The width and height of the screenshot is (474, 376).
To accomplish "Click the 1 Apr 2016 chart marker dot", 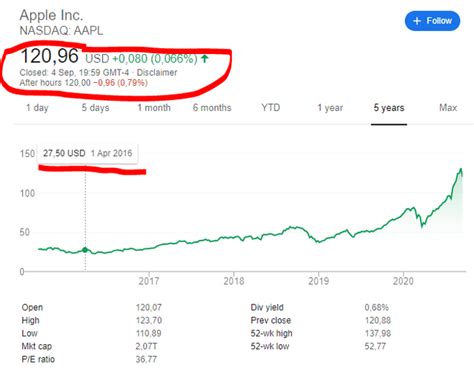I will 85,250.
